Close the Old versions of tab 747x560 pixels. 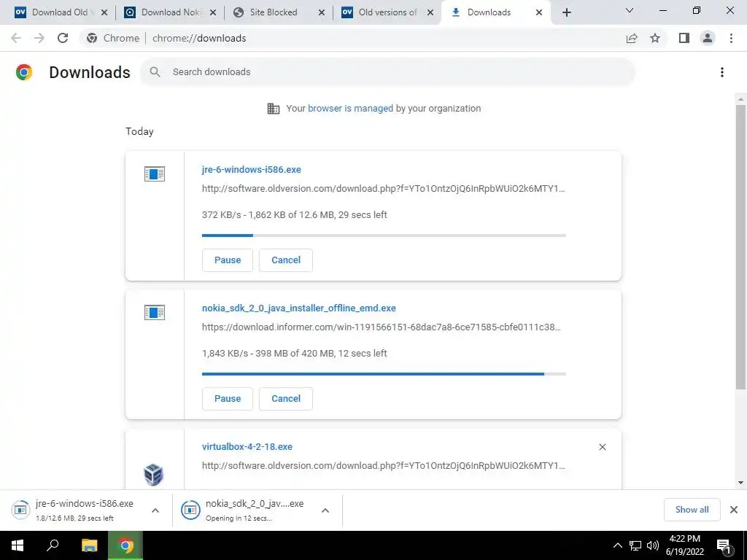tap(430, 12)
